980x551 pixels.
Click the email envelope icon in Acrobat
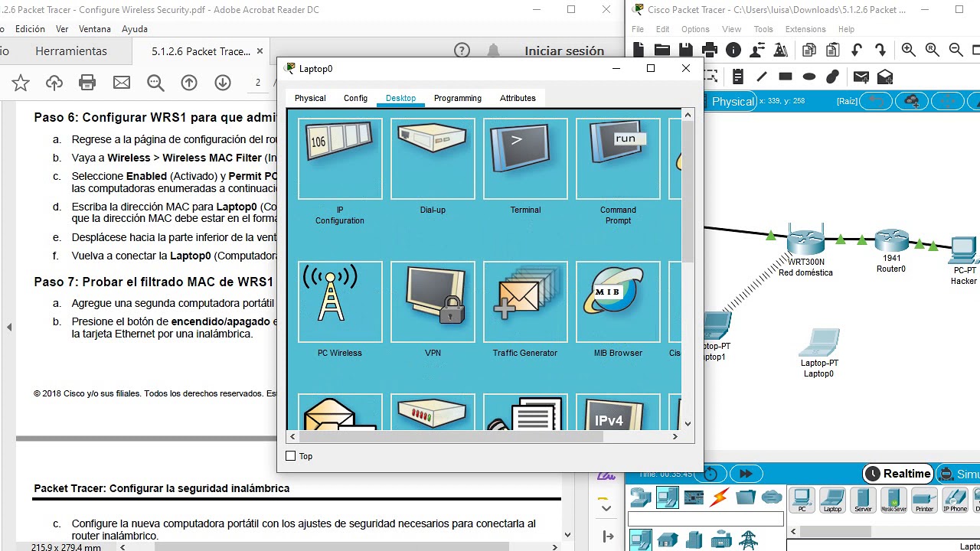[x=122, y=83]
